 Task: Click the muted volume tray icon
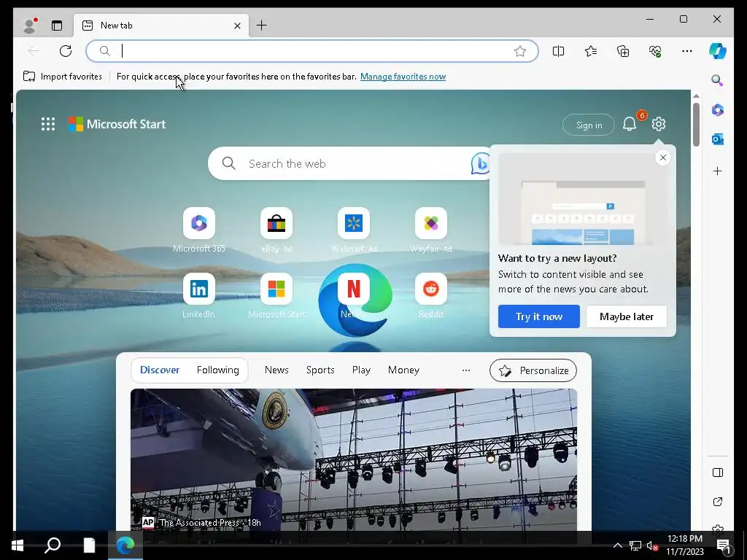tap(652, 545)
